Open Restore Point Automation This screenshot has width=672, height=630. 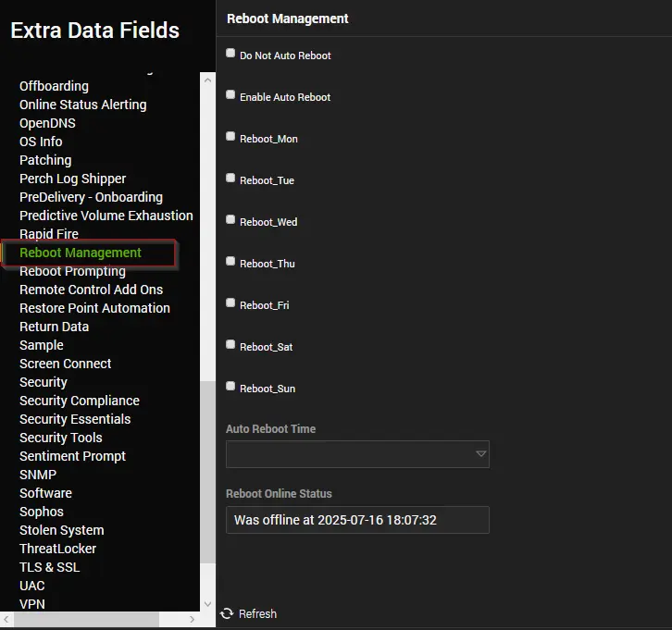(94, 308)
